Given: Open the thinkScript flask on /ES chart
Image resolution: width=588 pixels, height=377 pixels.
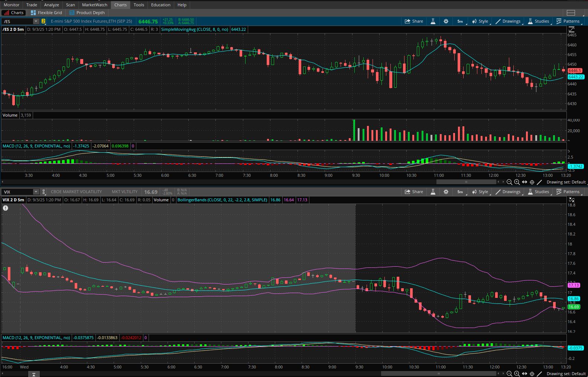Looking at the screenshot, I should [x=433, y=21].
